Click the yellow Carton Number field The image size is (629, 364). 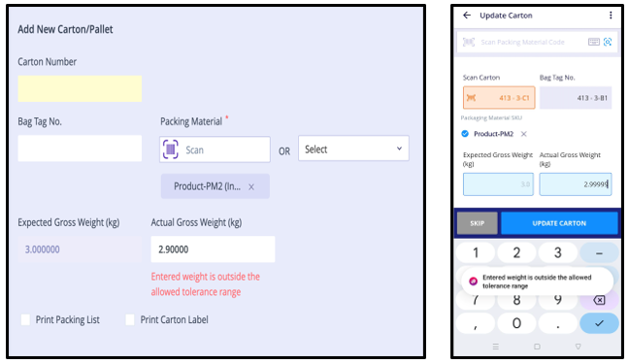click(80, 88)
